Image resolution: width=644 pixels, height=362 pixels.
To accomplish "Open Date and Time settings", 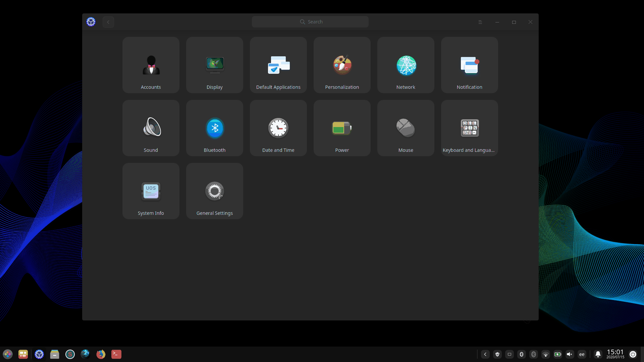I will pyautogui.click(x=278, y=128).
